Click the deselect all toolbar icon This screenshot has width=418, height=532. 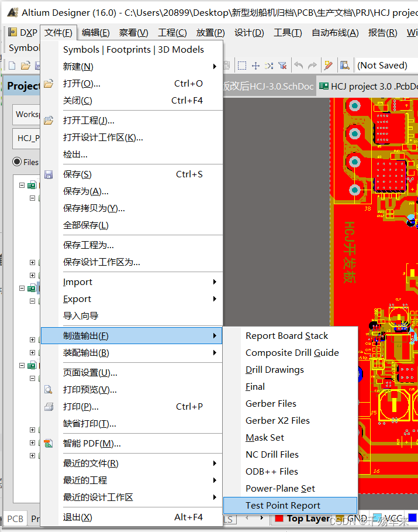pyautogui.click(x=269, y=66)
